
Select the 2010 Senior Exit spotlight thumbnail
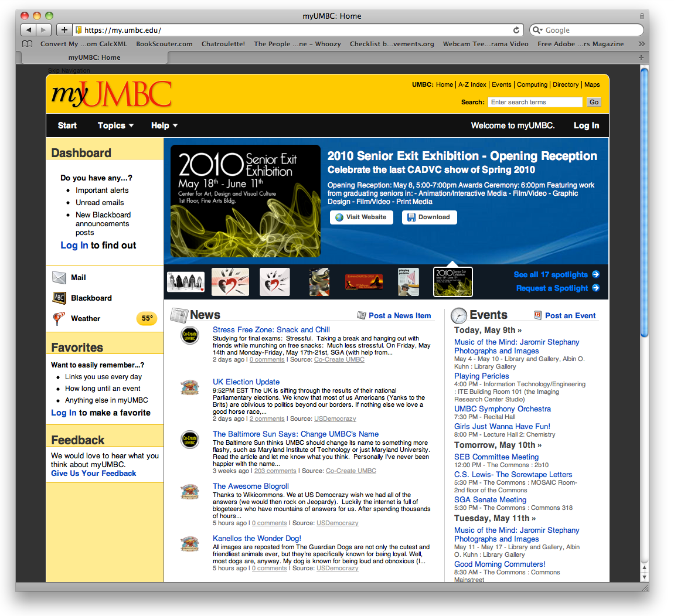click(x=453, y=282)
